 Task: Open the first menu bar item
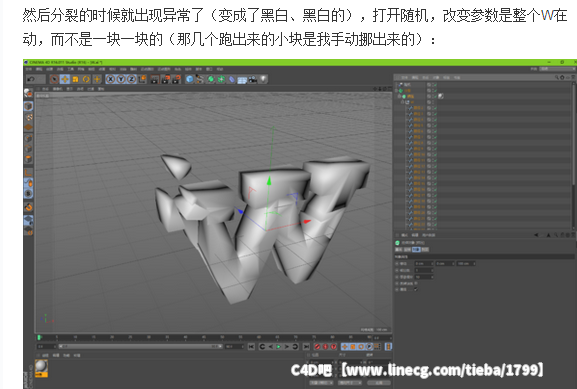pyautogui.click(x=29, y=69)
